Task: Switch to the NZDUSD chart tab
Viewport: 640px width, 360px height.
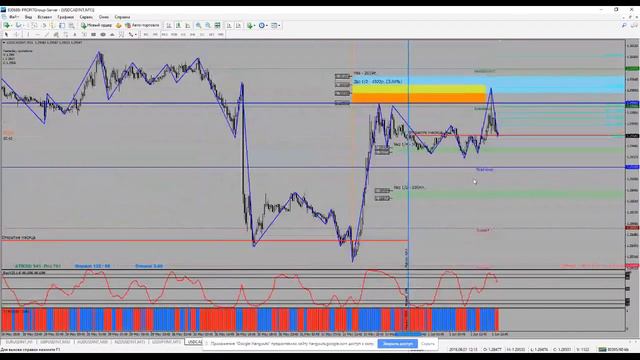Action: (x=129, y=342)
